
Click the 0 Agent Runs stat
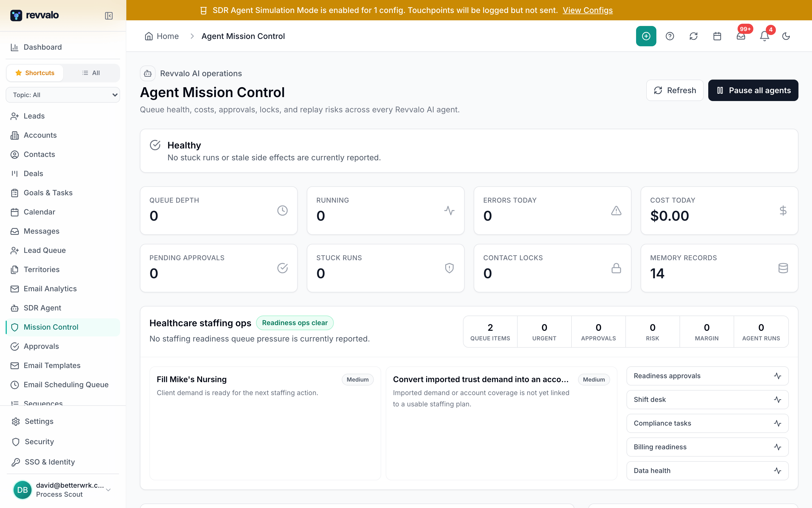[761, 332]
